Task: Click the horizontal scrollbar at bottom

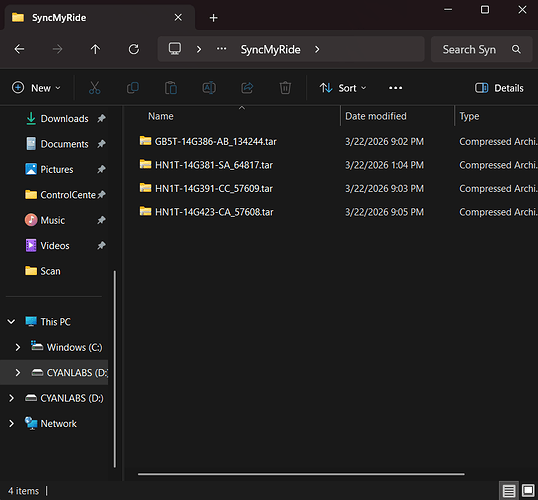Action: pos(301,474)
